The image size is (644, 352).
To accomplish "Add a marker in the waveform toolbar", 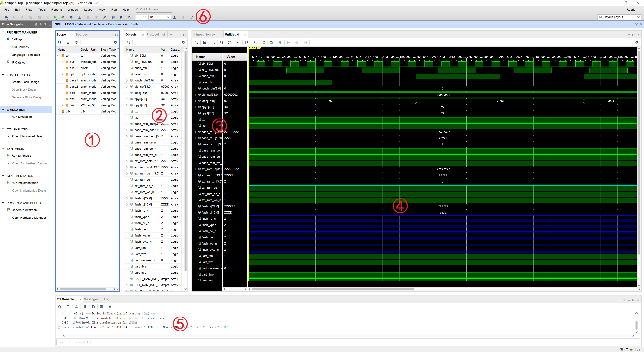I will point(280,42).
